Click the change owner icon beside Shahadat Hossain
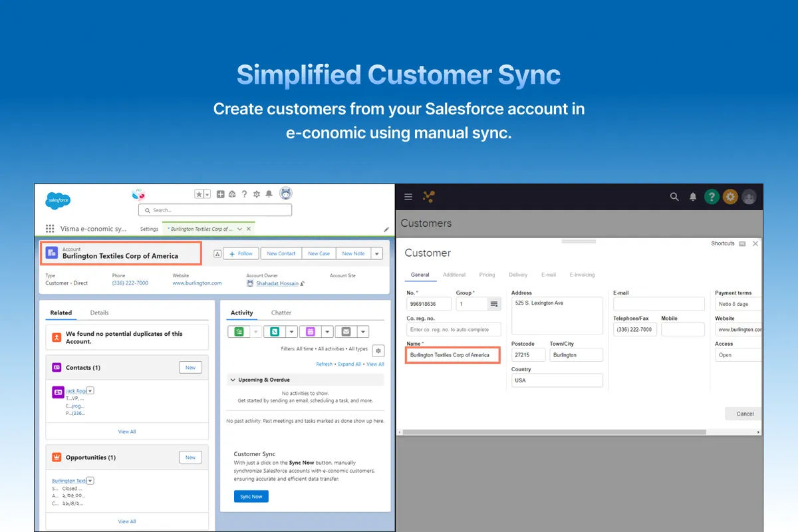 click(x=303, y=283)
